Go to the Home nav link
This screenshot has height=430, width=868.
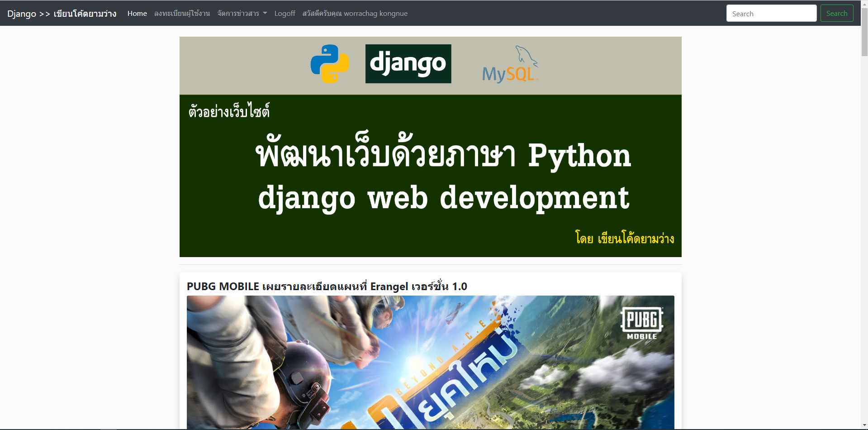137,14
